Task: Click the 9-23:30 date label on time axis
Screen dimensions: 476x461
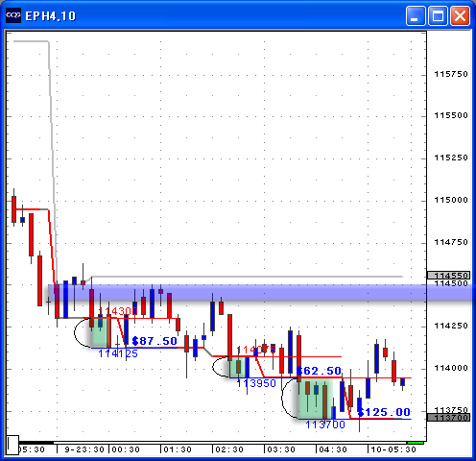Action: [84, 449]
